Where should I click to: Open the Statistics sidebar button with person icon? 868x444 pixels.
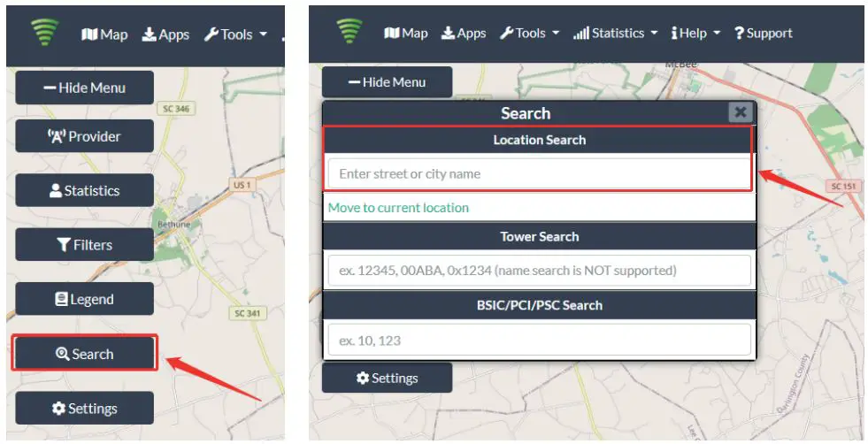[85, 190]
